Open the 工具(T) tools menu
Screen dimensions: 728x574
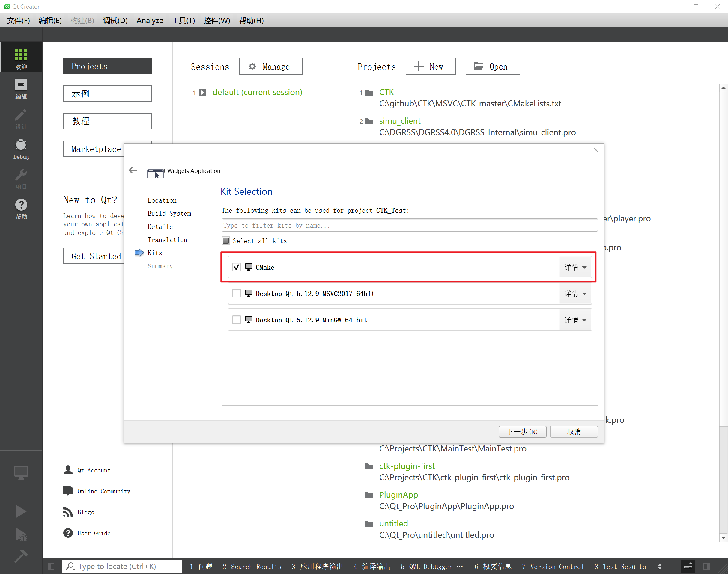pyautogui.click(x=183, y=20)
